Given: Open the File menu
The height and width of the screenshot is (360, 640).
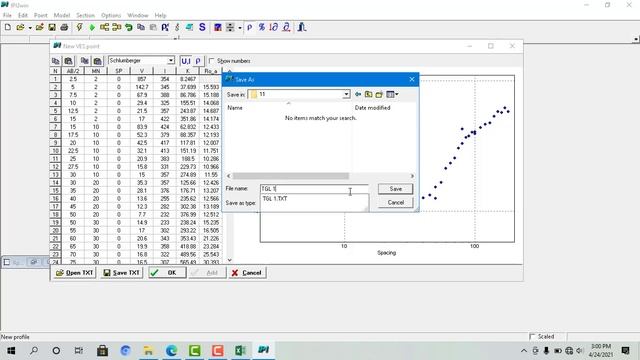Looking at the screenshot, I should click(x=7, y=15).
